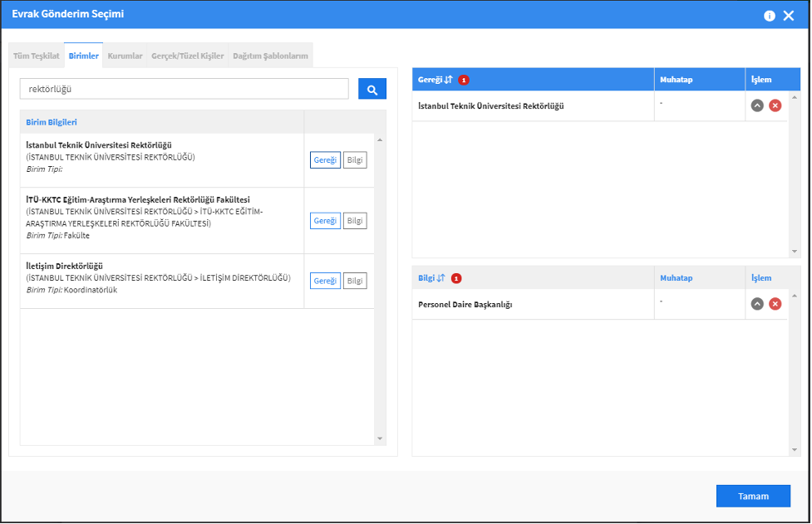This screenshot has height=524, width=812.
Task: Switch to the Tüm Teşkilat tab
Action: click(37, 56)
